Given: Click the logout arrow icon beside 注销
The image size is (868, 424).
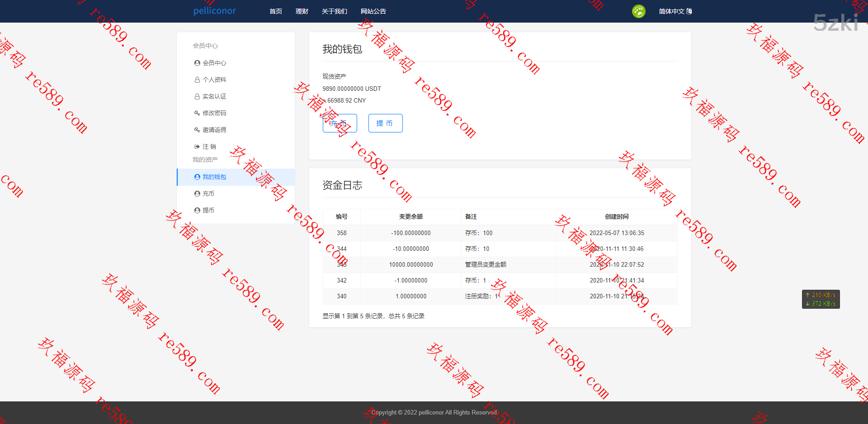Looking at the screenshot, I should [x=197, y=147].
